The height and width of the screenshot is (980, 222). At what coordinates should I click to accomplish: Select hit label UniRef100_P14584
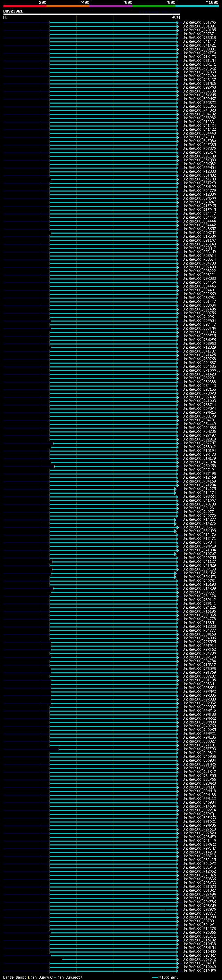click(x=199, y=807)
